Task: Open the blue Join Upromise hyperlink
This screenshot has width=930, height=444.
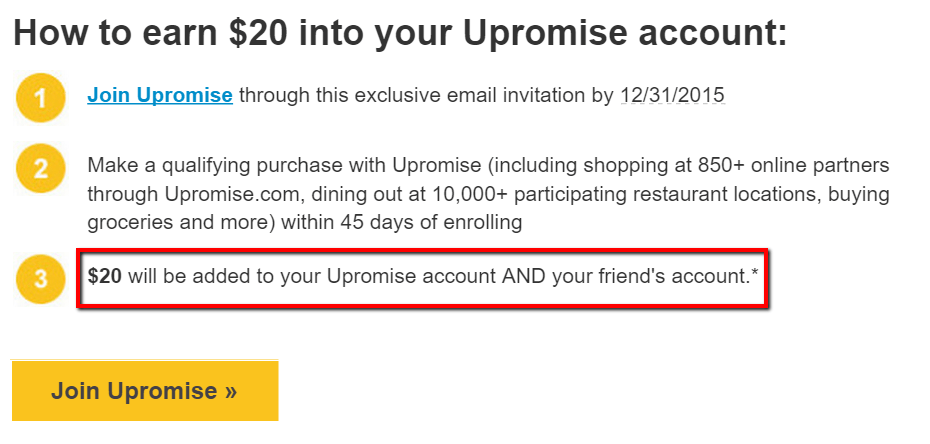Action: coord(160,95)
